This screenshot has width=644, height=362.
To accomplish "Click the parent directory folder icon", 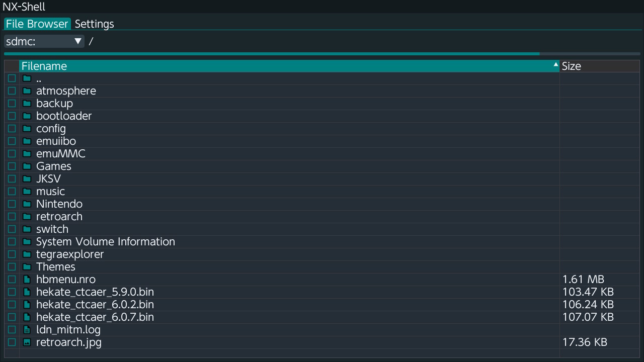I will [27, 78].
